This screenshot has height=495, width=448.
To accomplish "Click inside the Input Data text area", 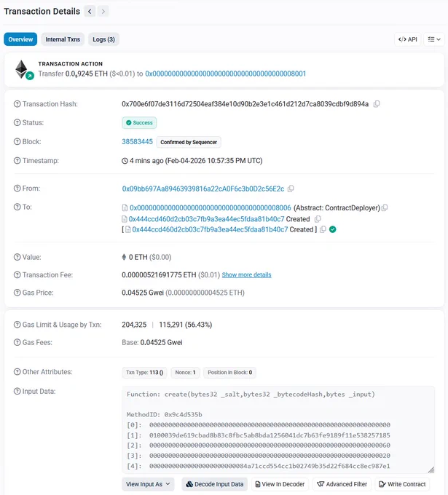I will coord(278,429).
